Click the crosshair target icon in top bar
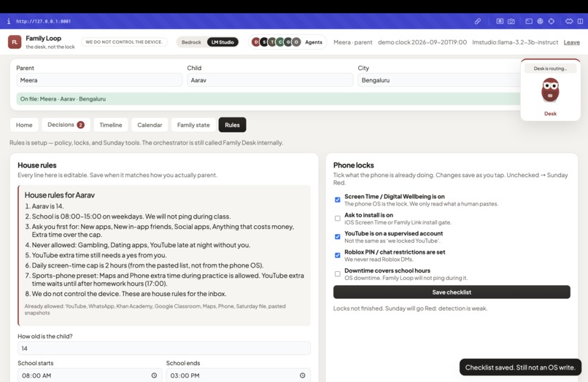Screen dimensions: 588x382 [552, 21]
